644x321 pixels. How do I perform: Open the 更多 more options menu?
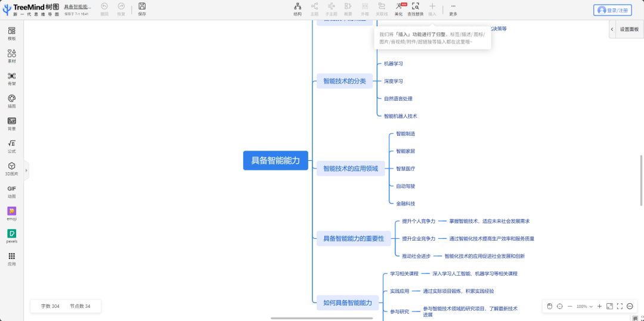point(453,9)
